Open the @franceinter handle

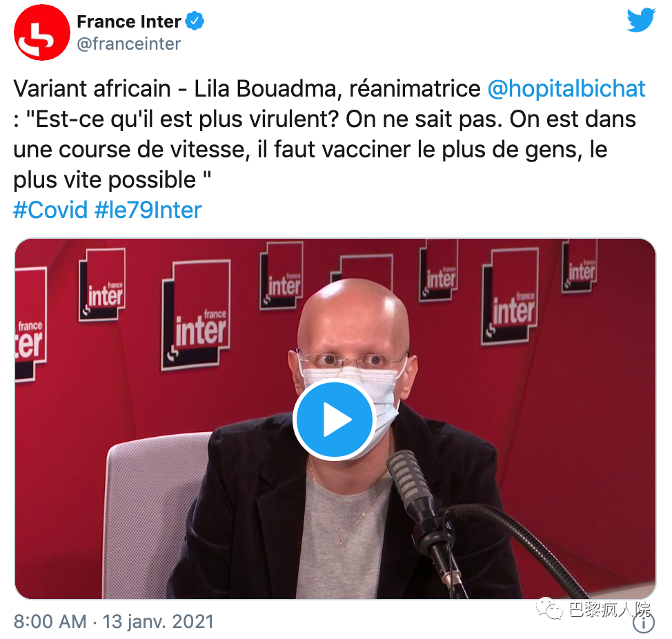[x=128, y=43]
